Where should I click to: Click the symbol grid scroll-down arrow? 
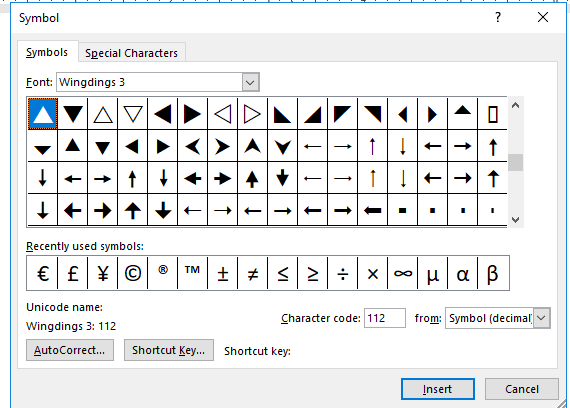pos(515,220)
